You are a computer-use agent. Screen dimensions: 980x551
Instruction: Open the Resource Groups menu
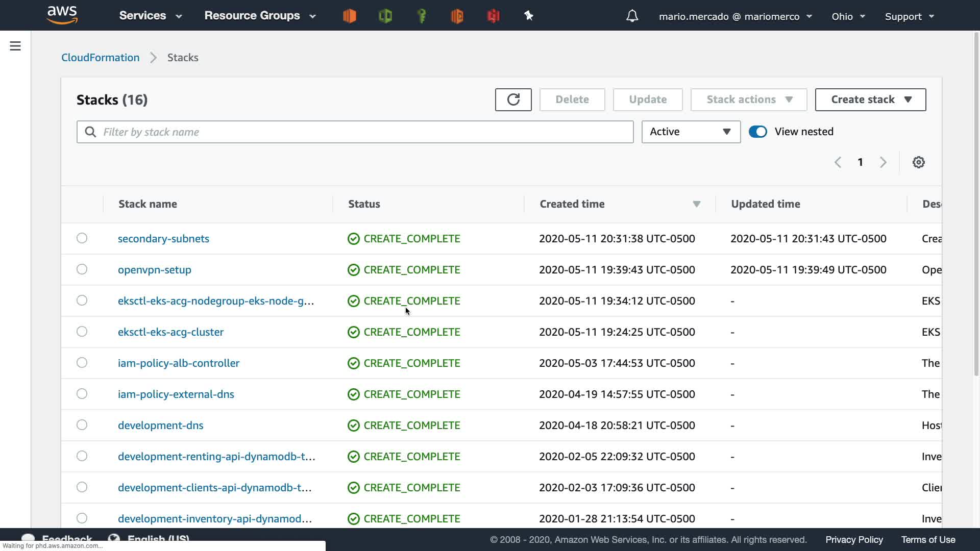tap(260, 16)
